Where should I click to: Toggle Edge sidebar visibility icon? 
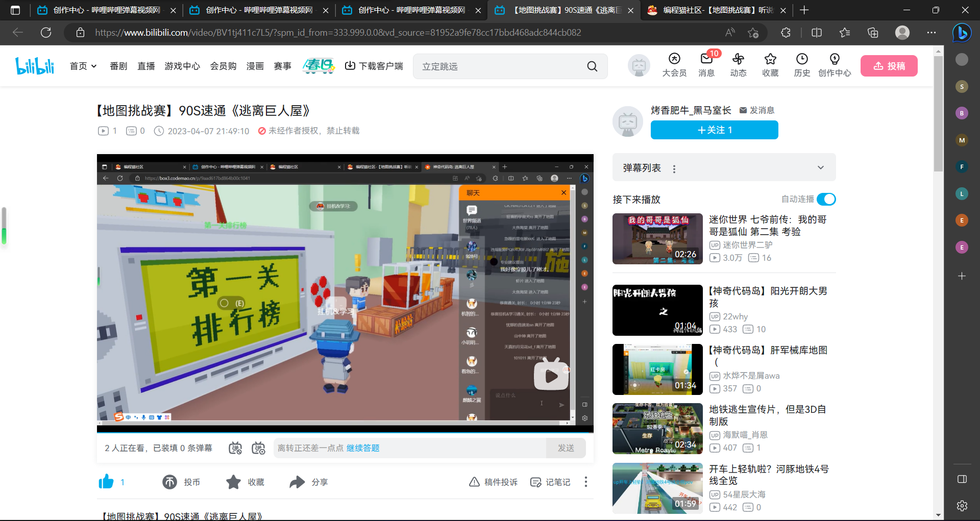962,479
